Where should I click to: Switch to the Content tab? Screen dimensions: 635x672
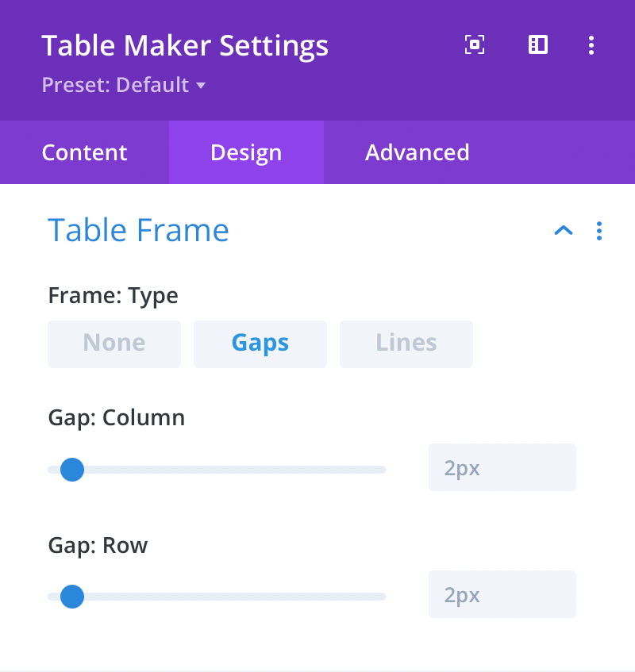(x=84, y=152)
